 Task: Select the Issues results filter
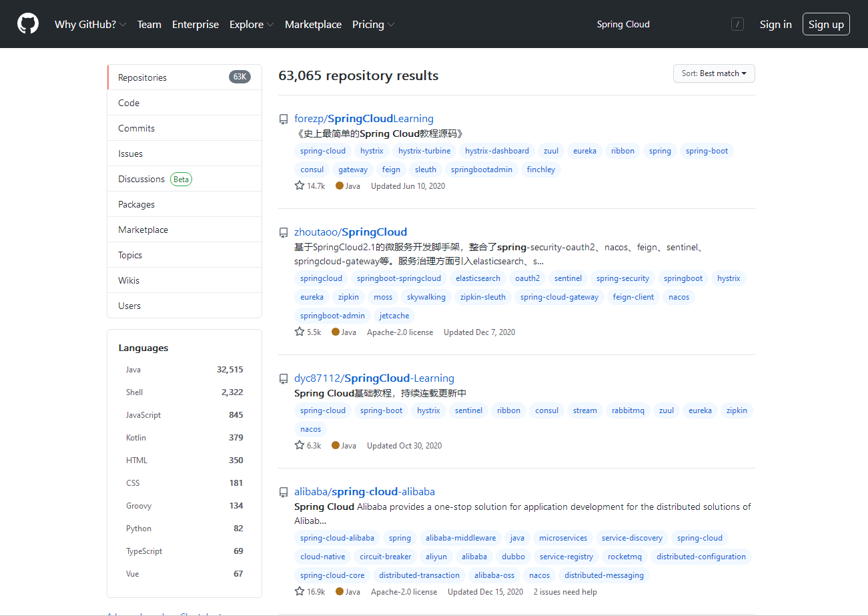(184, 153)
